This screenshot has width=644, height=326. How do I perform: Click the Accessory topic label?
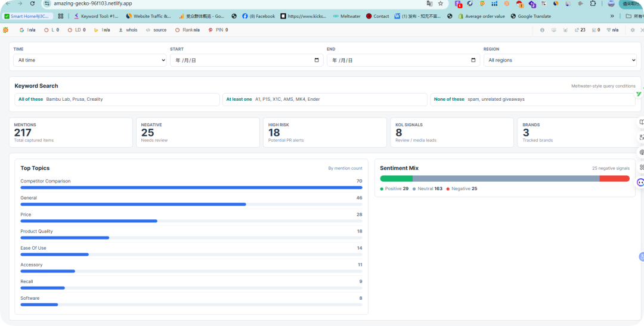tap(31, 265)
